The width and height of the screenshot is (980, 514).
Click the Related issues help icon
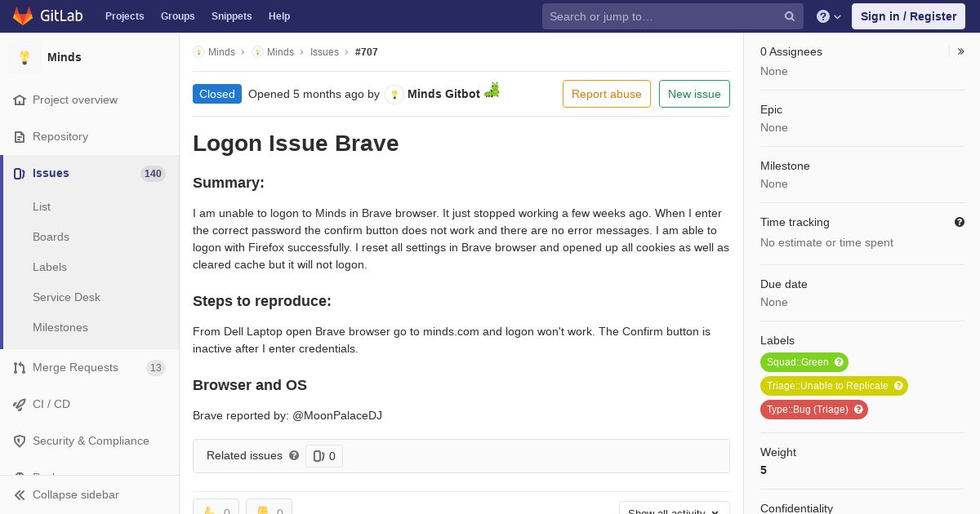[294, 455]
